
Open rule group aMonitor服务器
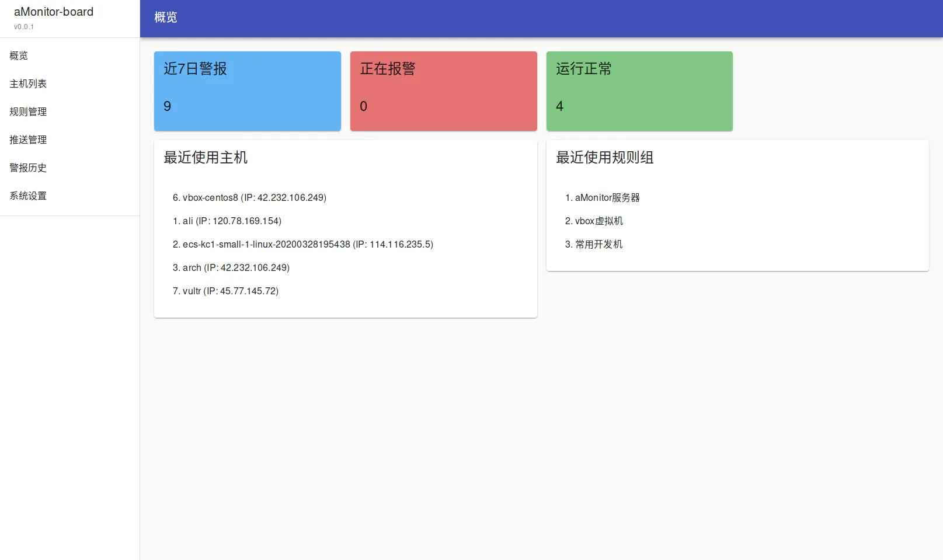pos(602,198)
